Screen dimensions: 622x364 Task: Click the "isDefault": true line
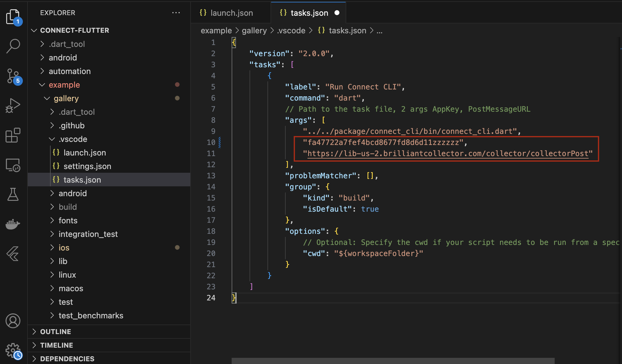(341, 209)
